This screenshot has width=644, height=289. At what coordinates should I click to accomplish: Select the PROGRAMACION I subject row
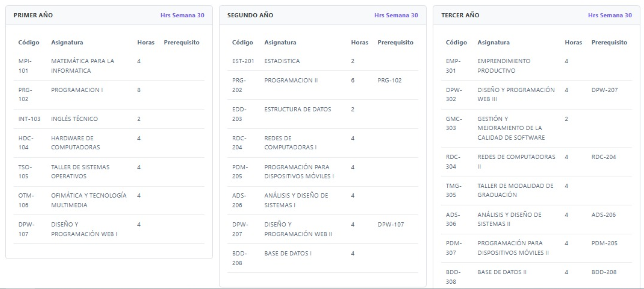77,90
